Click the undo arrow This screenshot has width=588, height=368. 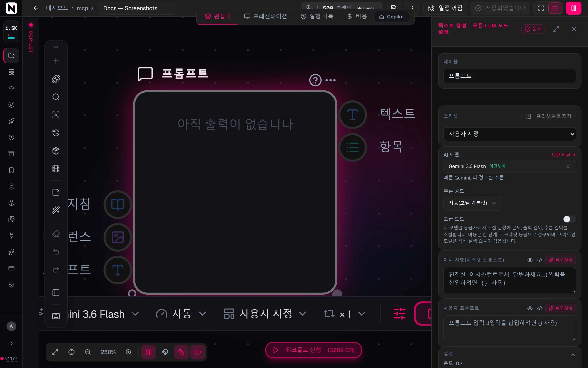pos(56,251)
